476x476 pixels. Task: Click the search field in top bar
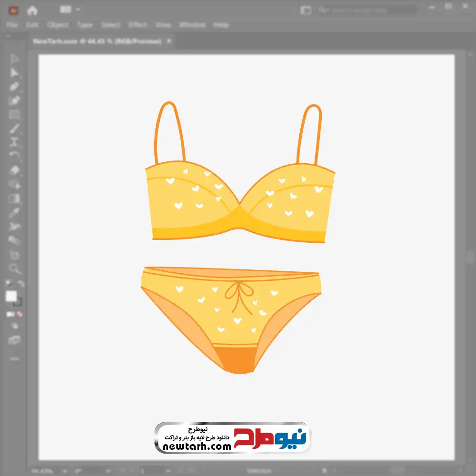pyautogui.click(x=371, y=10)
